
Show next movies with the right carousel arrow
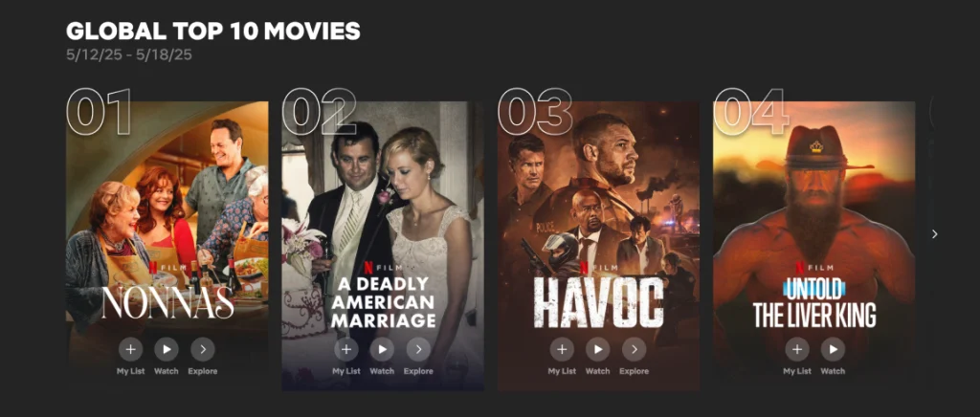coord(934,234)
